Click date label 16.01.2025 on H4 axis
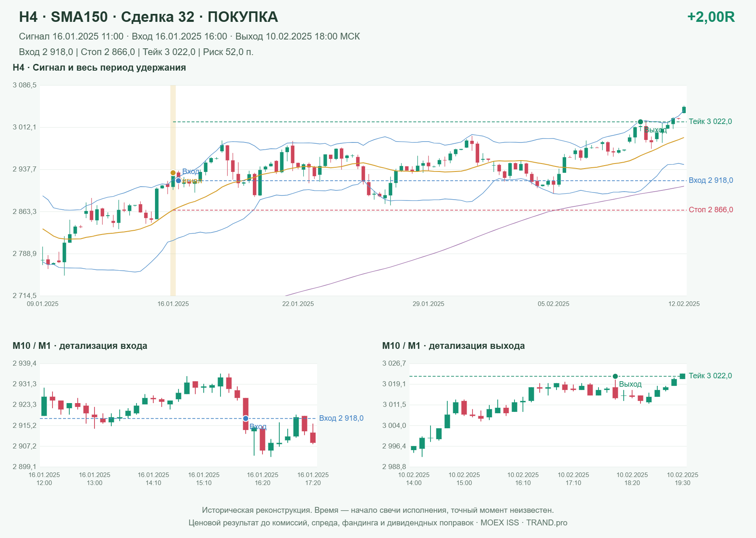This screenshot has width=756, height=538. tap(173, 304)
